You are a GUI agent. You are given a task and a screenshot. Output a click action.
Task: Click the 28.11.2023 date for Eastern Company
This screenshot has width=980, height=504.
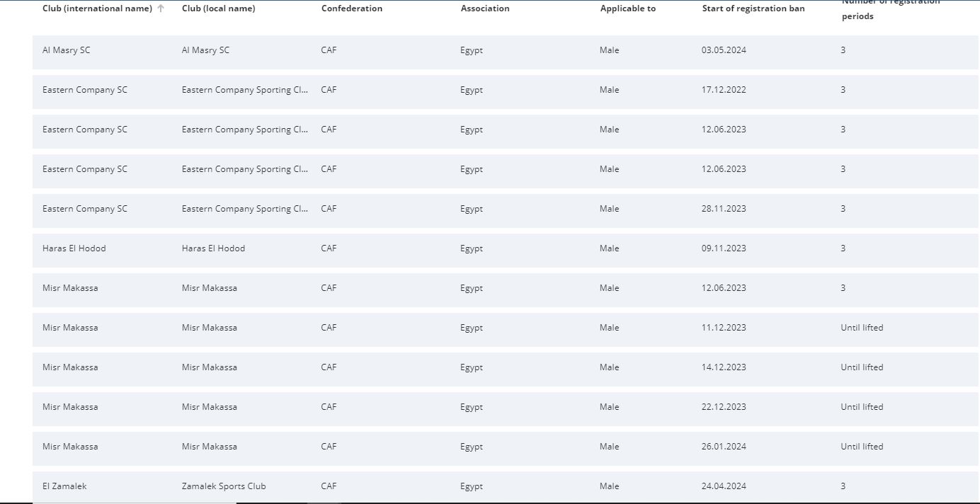[724, 209]
